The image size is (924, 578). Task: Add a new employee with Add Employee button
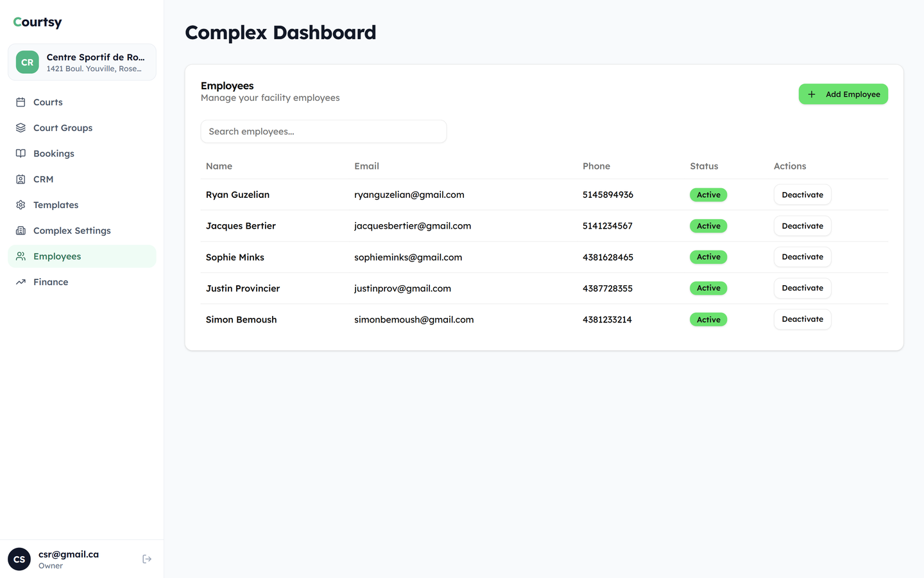click(843, 94)
